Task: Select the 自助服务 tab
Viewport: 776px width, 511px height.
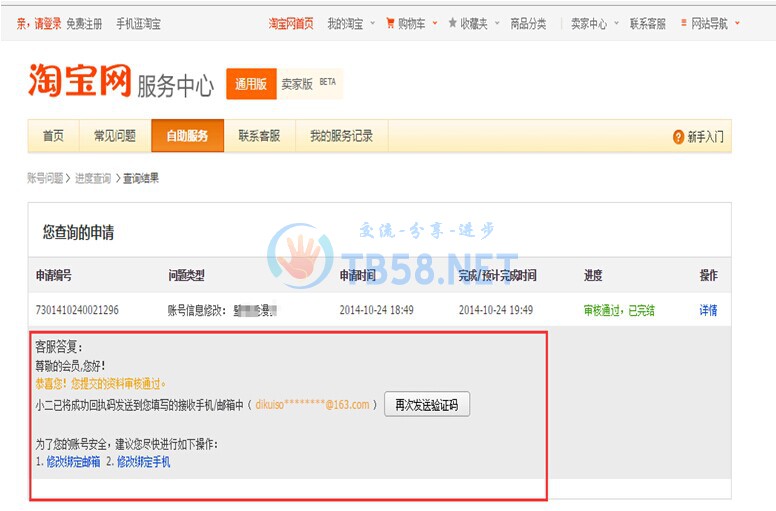Action: (x=188, y=136)
